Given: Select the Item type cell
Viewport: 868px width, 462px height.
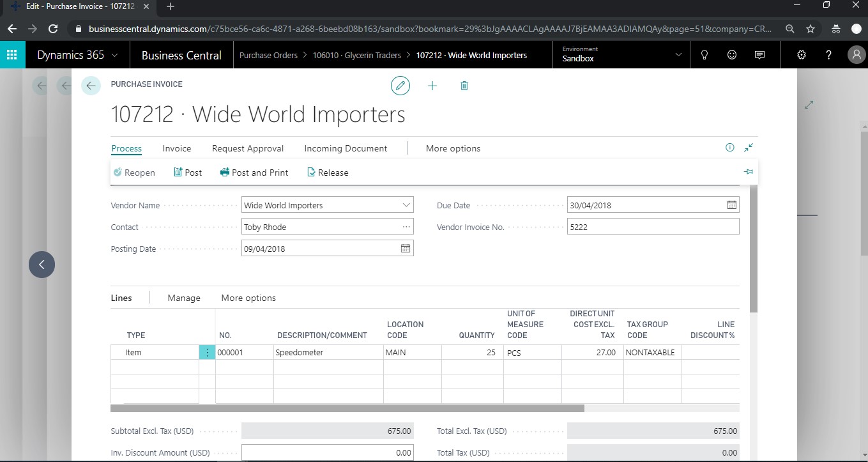Looking at the screenshot, I should (x=155, y=352).
